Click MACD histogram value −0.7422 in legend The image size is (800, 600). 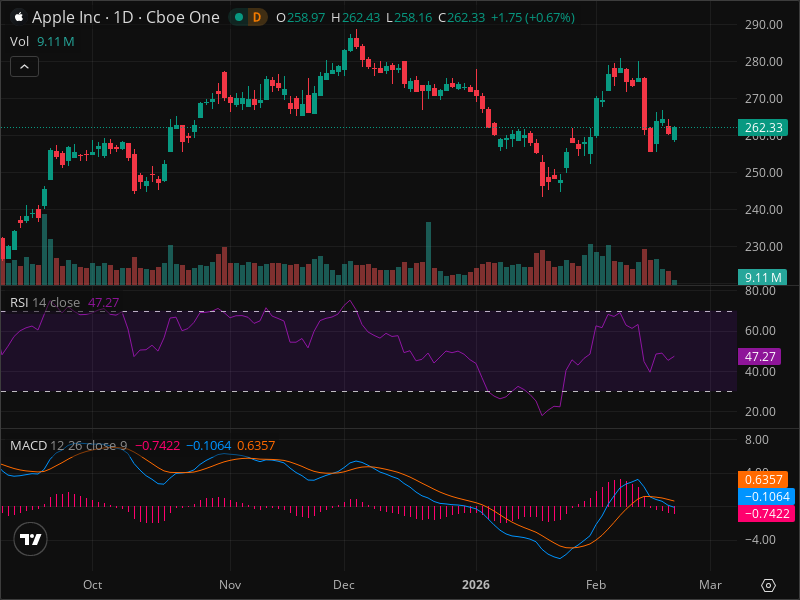[x=157, y=445]
